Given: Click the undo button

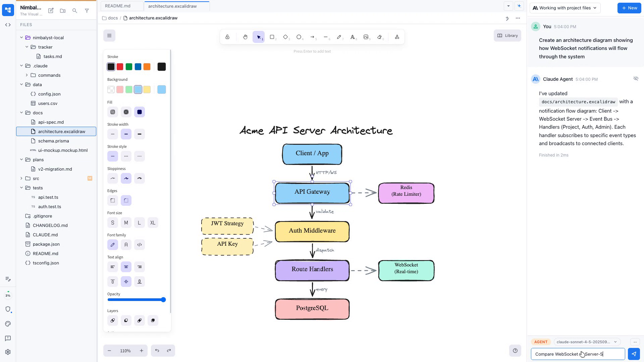Looking at the screenshot, I should (x=157, y=351).
